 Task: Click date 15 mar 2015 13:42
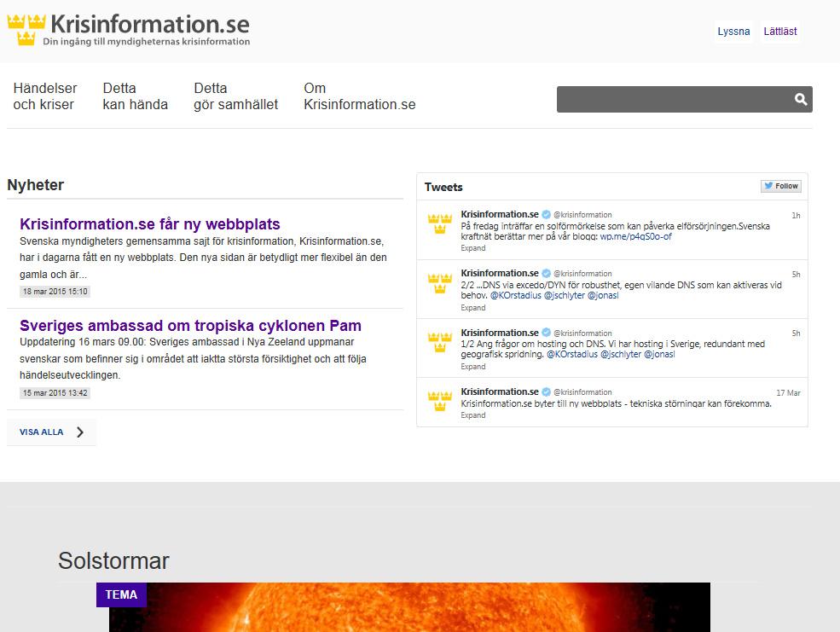click(55, 392)
